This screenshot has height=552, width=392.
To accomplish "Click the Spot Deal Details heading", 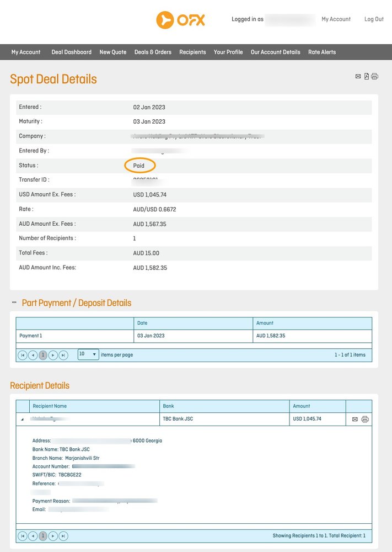I will [53, 79].
